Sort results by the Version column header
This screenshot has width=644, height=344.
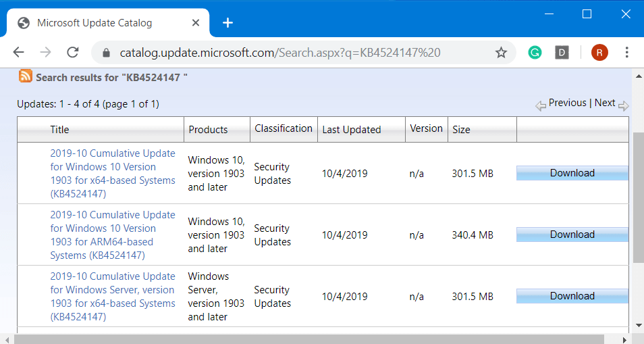426,128
